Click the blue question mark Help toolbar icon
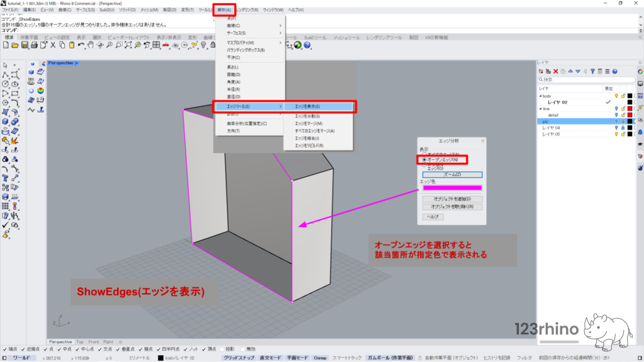Screen dimensions: 644x362 (x=307, y=45)
